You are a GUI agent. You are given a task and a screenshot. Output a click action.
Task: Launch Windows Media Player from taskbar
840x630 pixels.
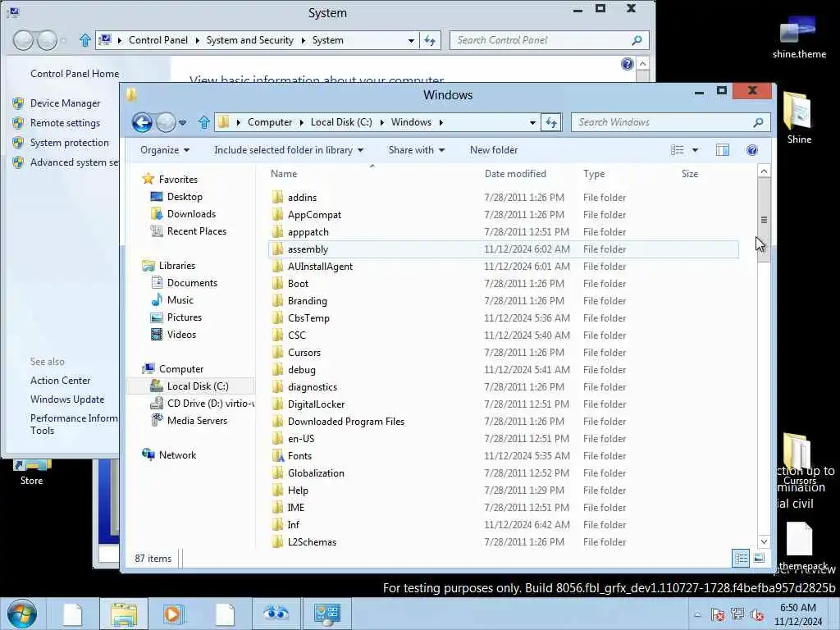click(172, 614)
